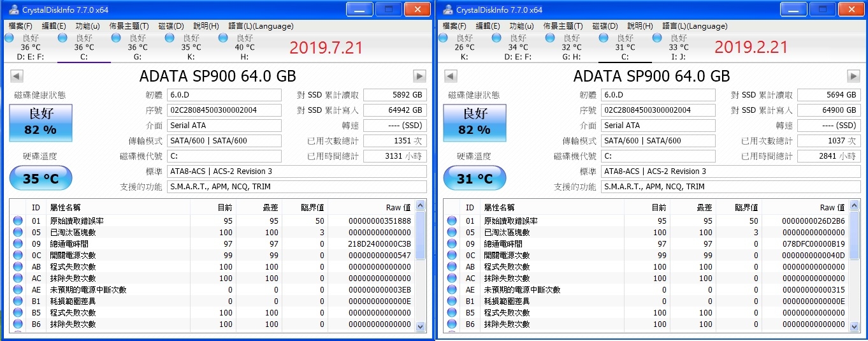Click status dot for ID 01 in left window
The image size is (868, 341).
click(18, 221)
